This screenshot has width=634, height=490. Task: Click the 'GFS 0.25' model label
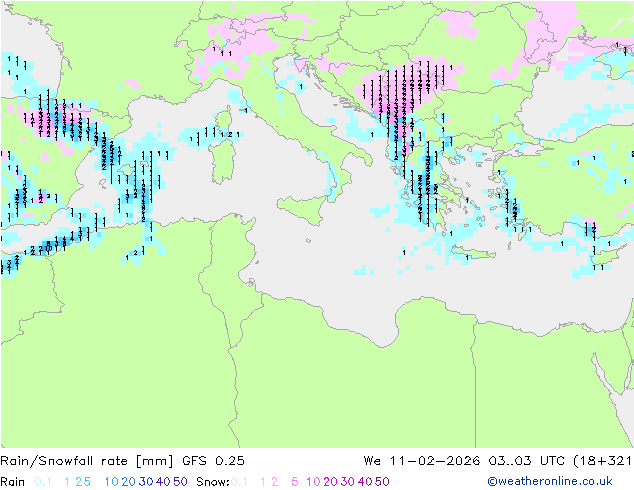(x=213, y=461)
